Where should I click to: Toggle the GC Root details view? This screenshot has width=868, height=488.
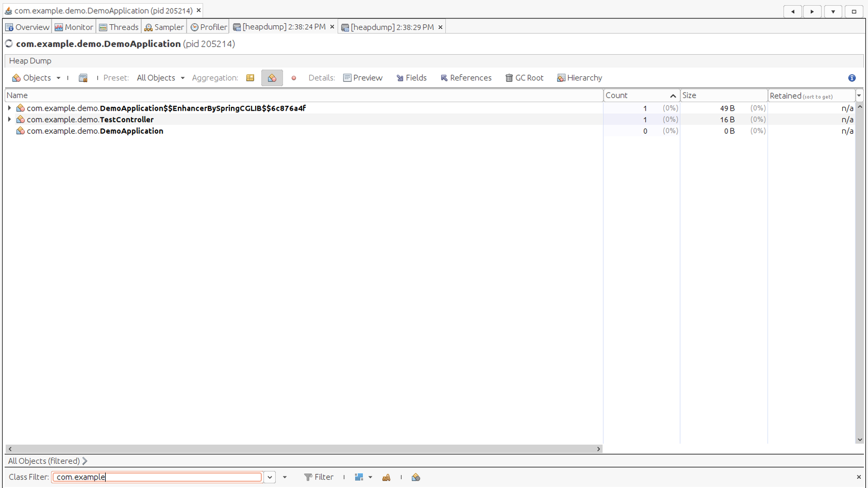[524, 78]
